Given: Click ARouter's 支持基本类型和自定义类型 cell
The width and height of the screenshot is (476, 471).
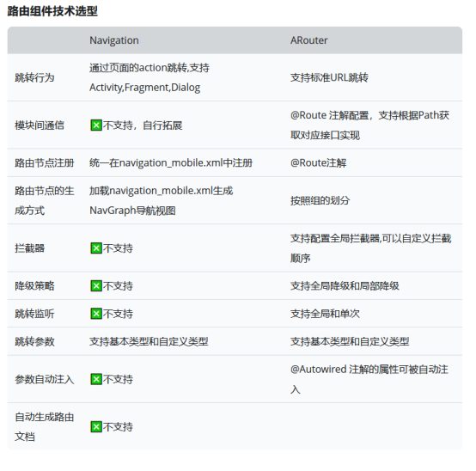Looking at the screenshot, I should coord(350,341).
